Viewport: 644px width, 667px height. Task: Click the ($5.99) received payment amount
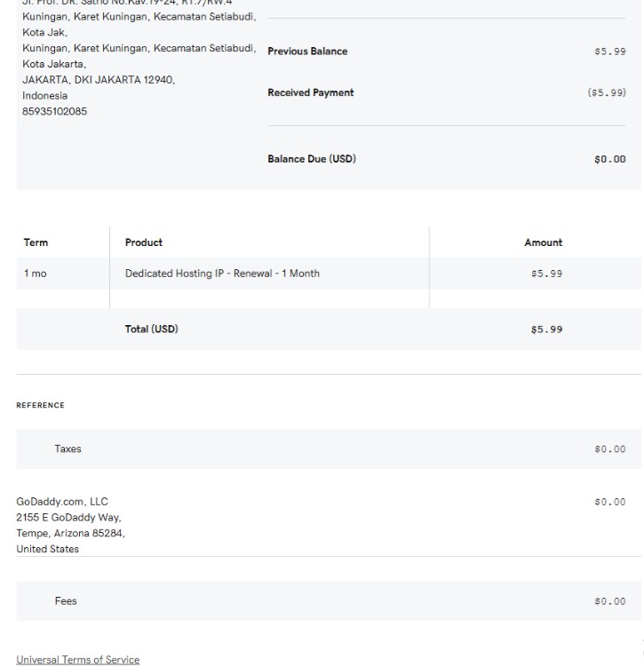pos(607,93)
